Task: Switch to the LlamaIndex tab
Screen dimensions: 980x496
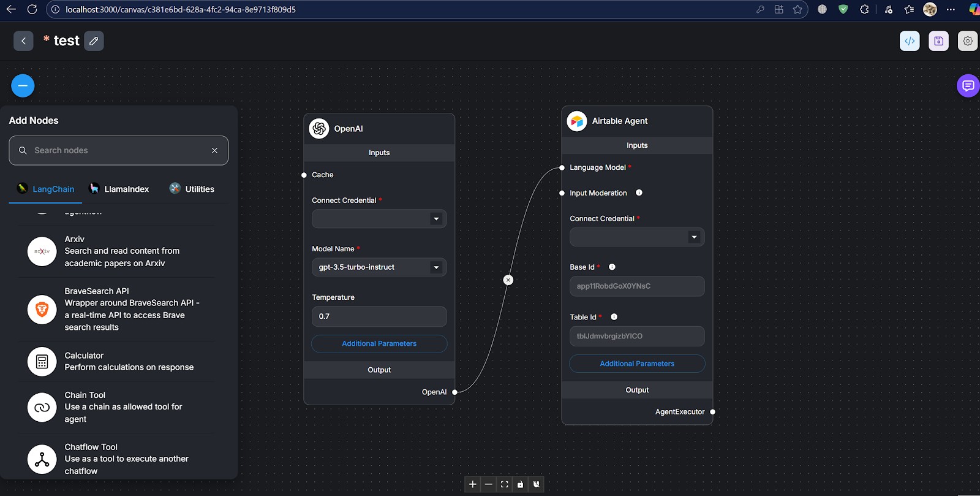Action: point(119,189)
